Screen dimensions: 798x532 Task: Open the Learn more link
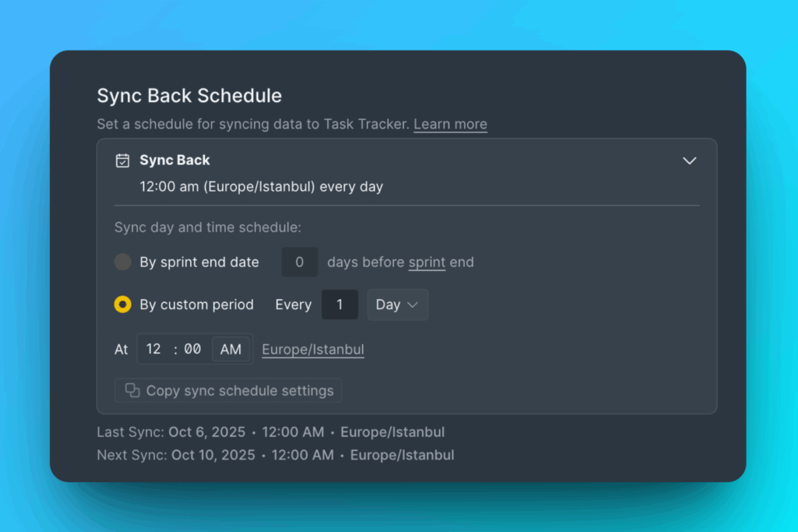click(450, 124)
